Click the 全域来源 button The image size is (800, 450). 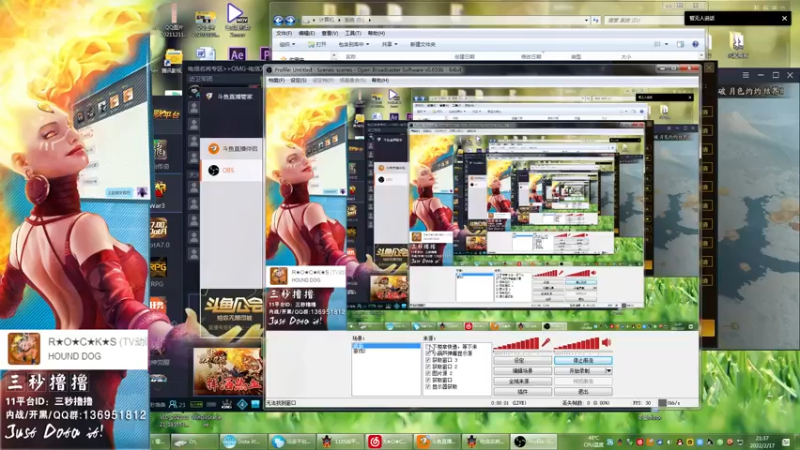point(522,382)
